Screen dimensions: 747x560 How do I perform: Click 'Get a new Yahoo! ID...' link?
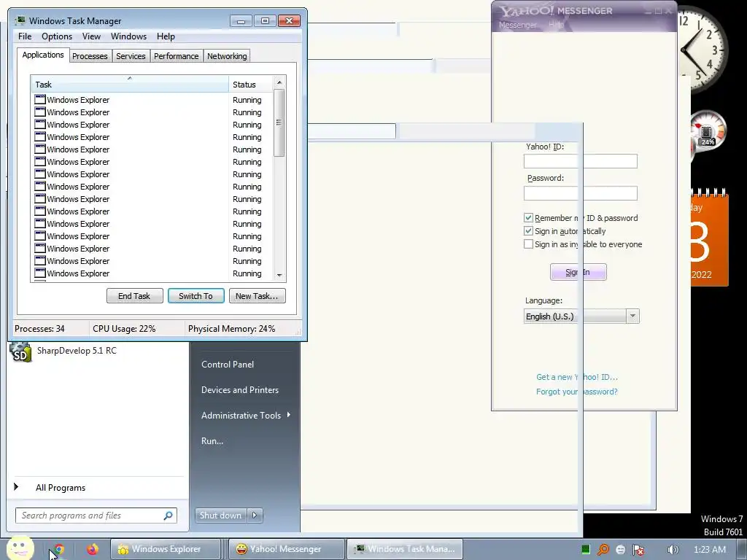click(x=577, y=377)
